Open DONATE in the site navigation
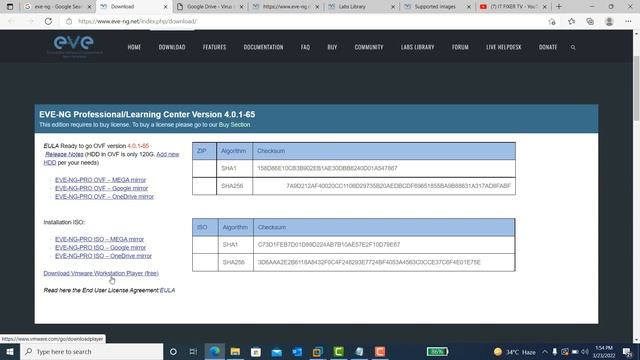Viewport: 640px width, 360px height. pyautogui.click(x=548, y=47)
